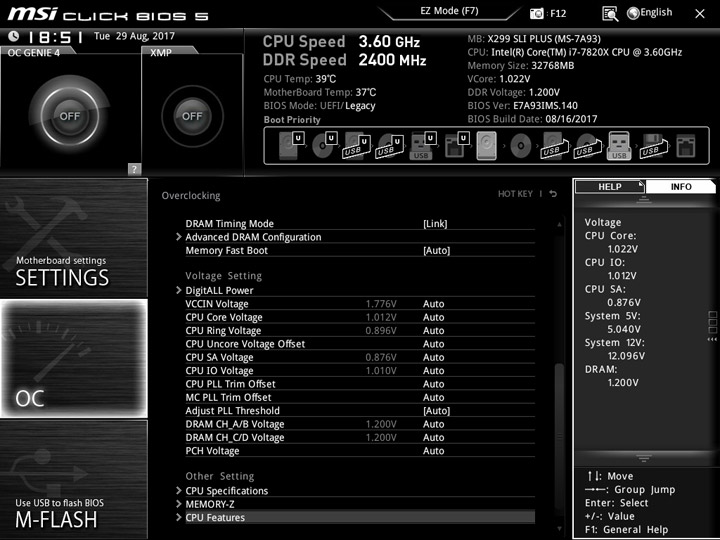720x540 pixels.
Task: Select legacy USB floppy boot icon
Action: tap(653, 146)
